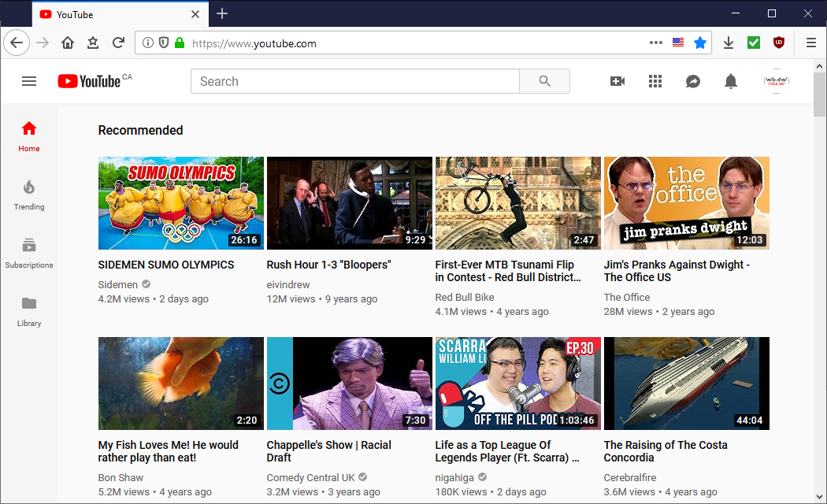The width and height of the screenshot is (827, 504).
Task: Click the title First-Ever MTB Tsunami Flip
Action: [508, 271]
